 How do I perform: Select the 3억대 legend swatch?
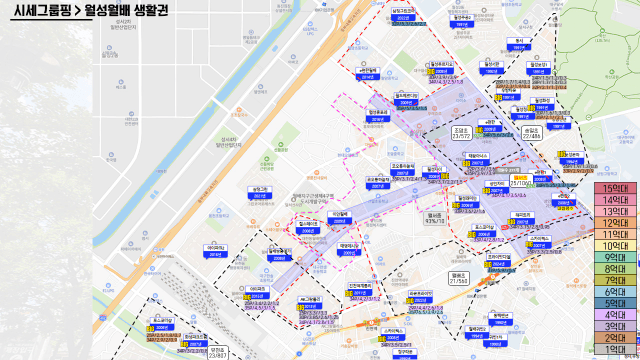(x=616, y=327)
